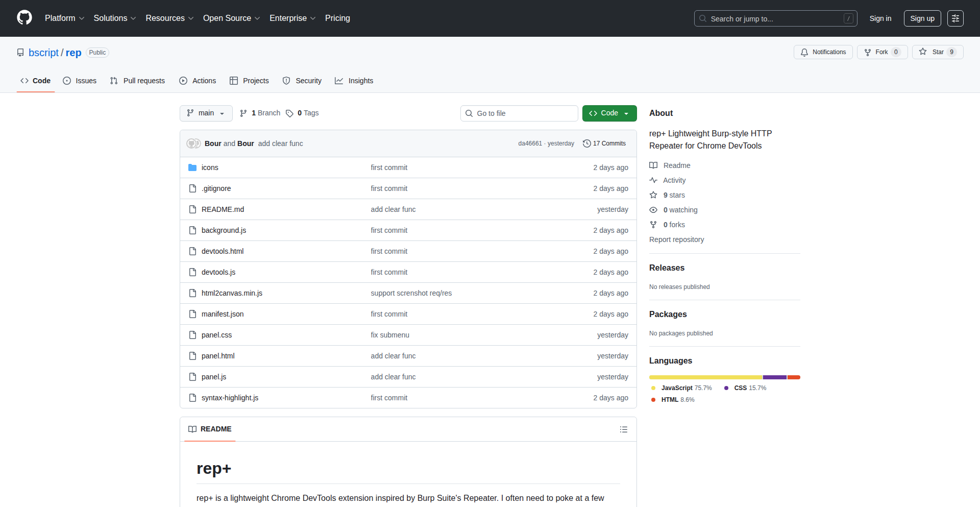
Task: Click the Notifications bell icon
Action: (x=804, y=52)
